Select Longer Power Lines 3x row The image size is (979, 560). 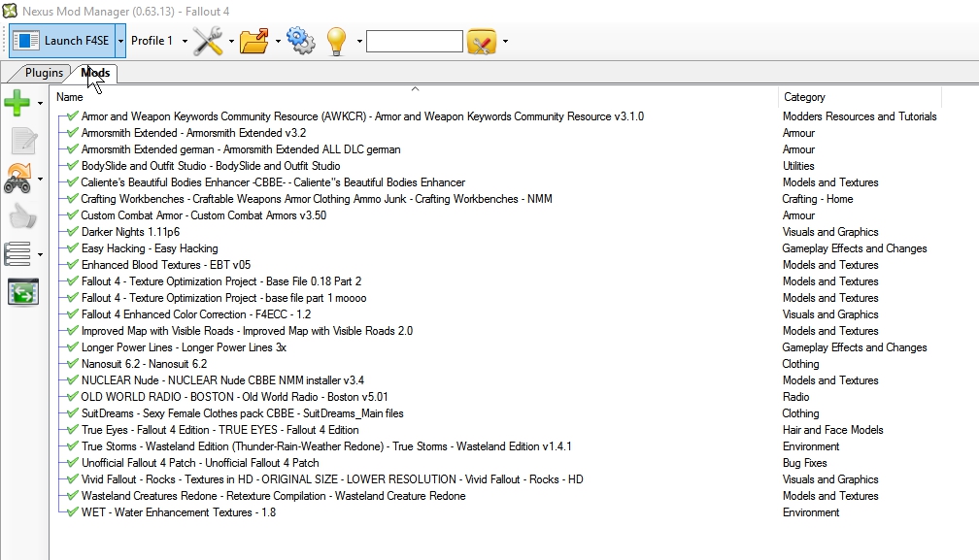(x=184, y=347)
